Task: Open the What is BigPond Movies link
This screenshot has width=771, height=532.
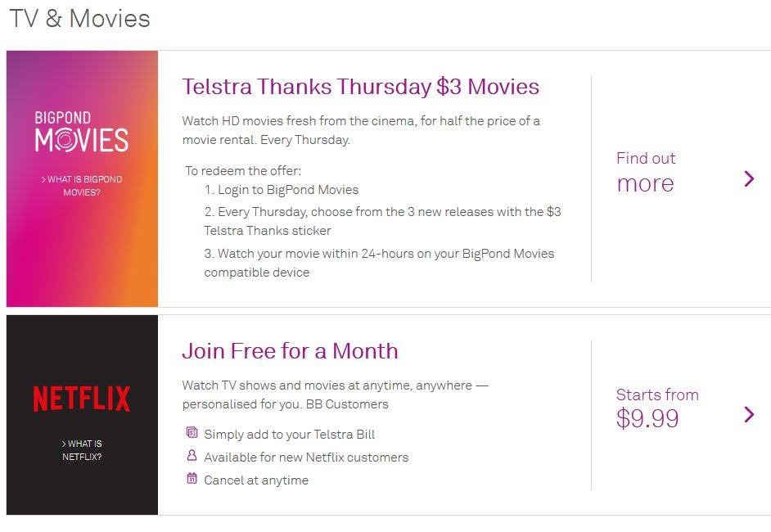Action: (x=82, y=186)
